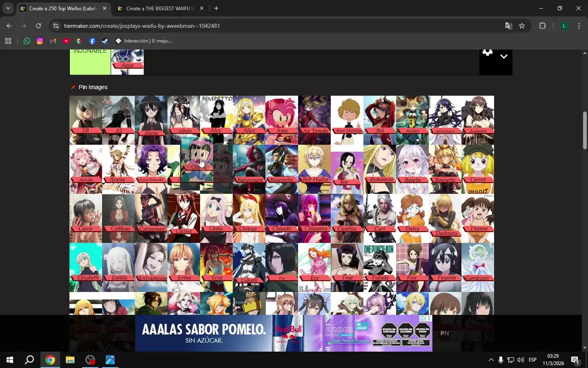Select the 2B character image
588x368 pixels.
tap(86, 120)
